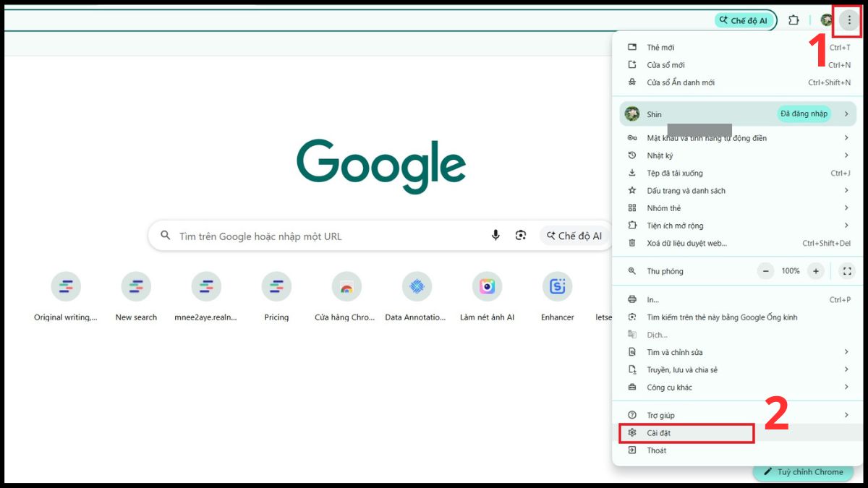Click the 100% zoom value

tap(791, 271)
